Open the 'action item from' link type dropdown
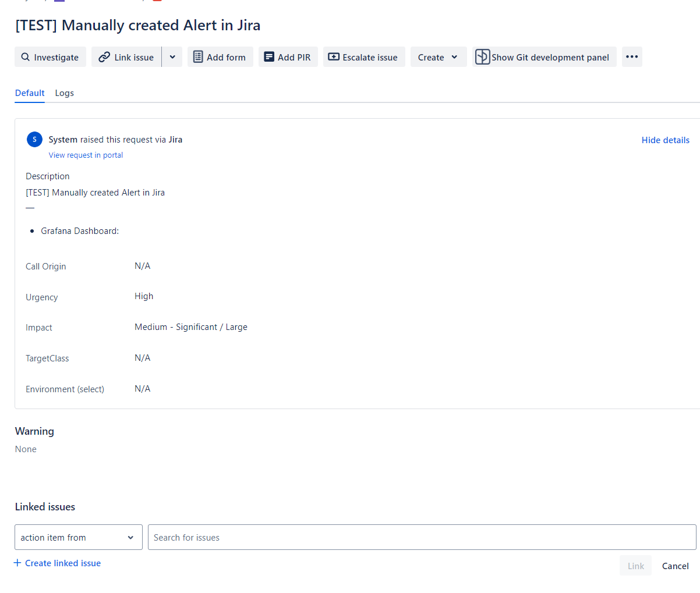 click(79, 537)
